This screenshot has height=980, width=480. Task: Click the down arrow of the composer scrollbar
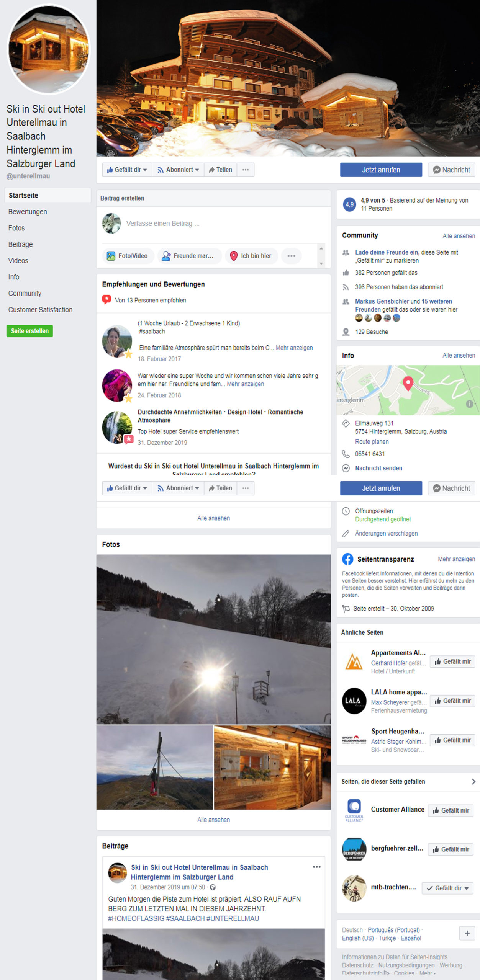(321, 263)
